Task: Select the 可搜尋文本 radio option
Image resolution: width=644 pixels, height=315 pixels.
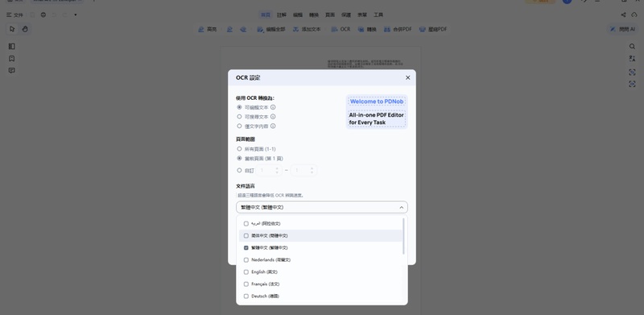Action: (x=239, y=116)
